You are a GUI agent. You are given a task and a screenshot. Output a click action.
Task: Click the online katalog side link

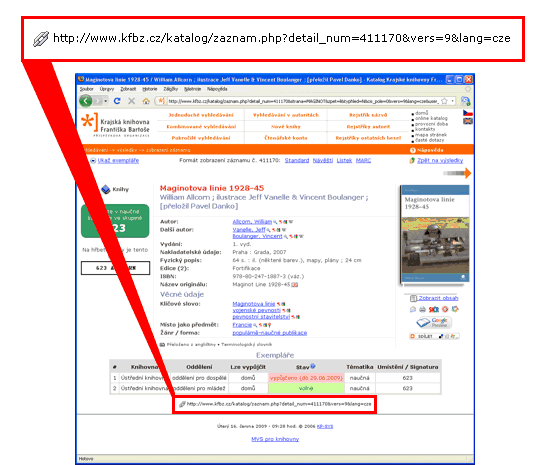[431, 119]
